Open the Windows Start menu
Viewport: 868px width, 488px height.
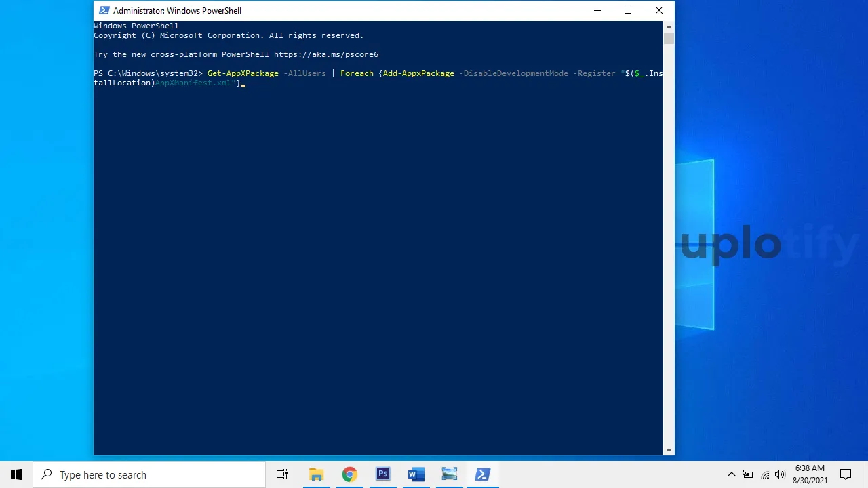[16, 474]
